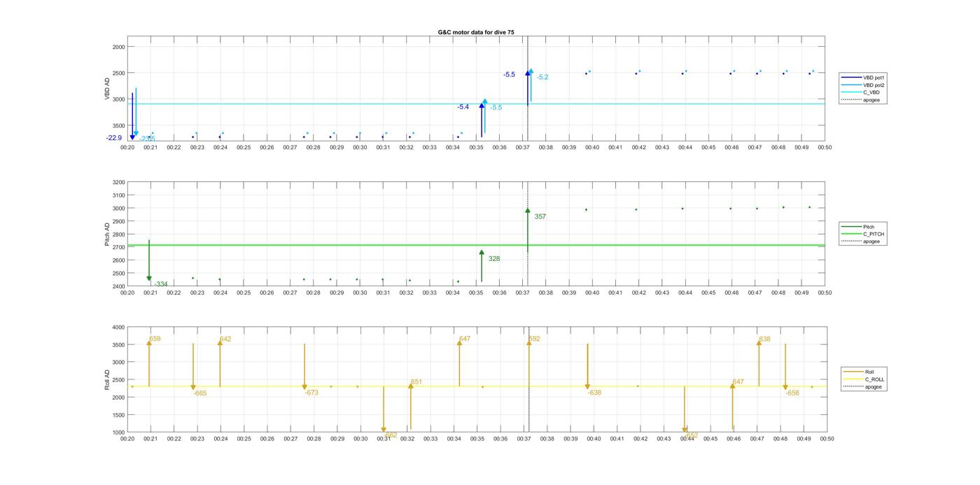Screen dimensions: 980x485
Task: Click the '651' roll value label
Action: click(416, 382)
